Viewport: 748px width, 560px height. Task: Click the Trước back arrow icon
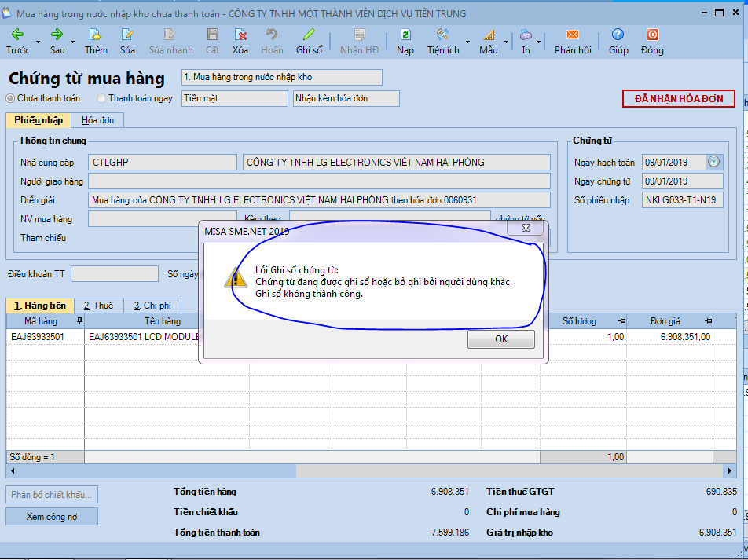pos(17,35)
